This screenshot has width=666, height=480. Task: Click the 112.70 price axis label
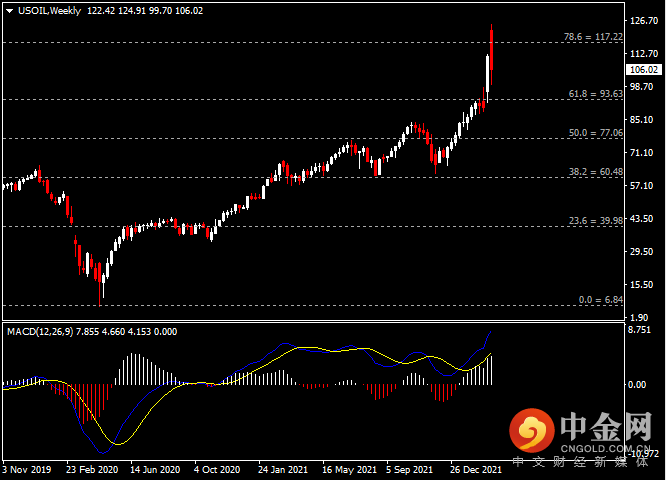pos(643,54)
